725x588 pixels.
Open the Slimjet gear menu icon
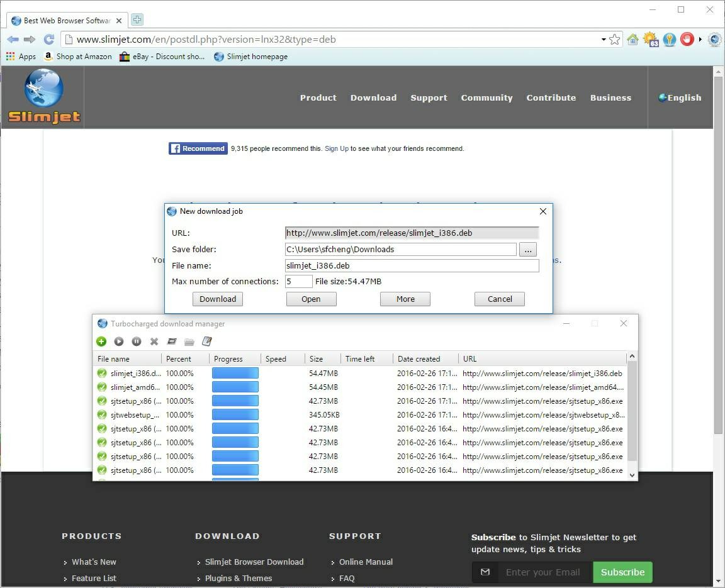pyautogui.click(x=714, y=39)
